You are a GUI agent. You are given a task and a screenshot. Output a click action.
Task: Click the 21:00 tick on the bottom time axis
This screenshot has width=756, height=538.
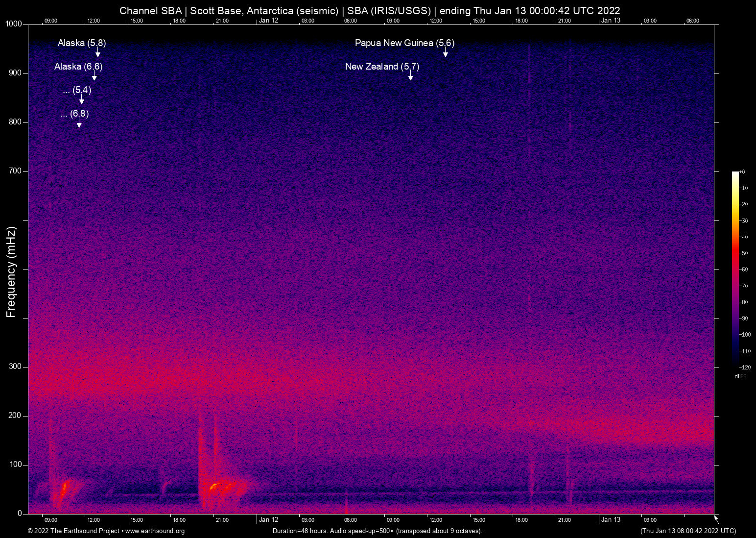coord(223,520)
